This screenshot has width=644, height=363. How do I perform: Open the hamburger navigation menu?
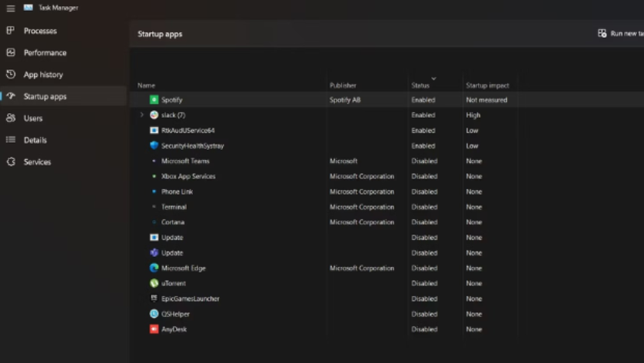(x=11, y=8)
